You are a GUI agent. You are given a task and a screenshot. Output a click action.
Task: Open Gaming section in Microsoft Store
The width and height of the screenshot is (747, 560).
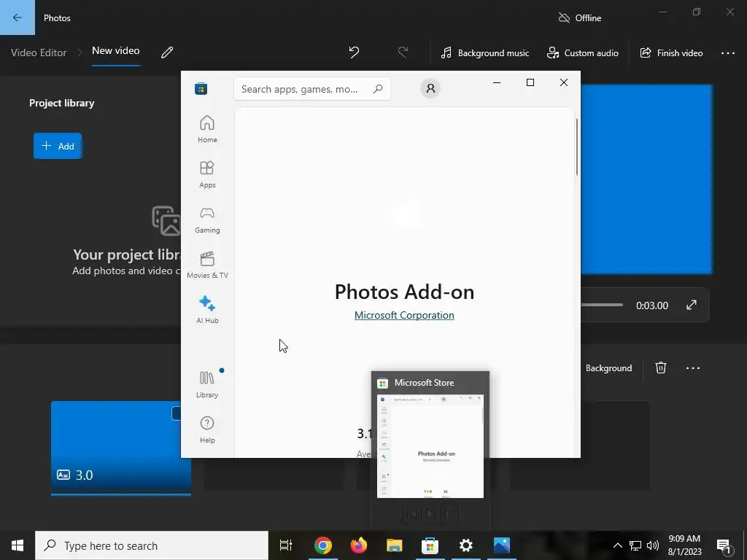[x=207, y=219]
